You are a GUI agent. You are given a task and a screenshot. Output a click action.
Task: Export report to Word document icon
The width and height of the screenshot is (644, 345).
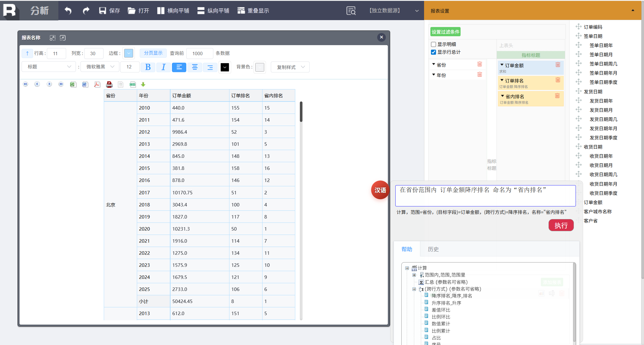(x=85, y=84)
